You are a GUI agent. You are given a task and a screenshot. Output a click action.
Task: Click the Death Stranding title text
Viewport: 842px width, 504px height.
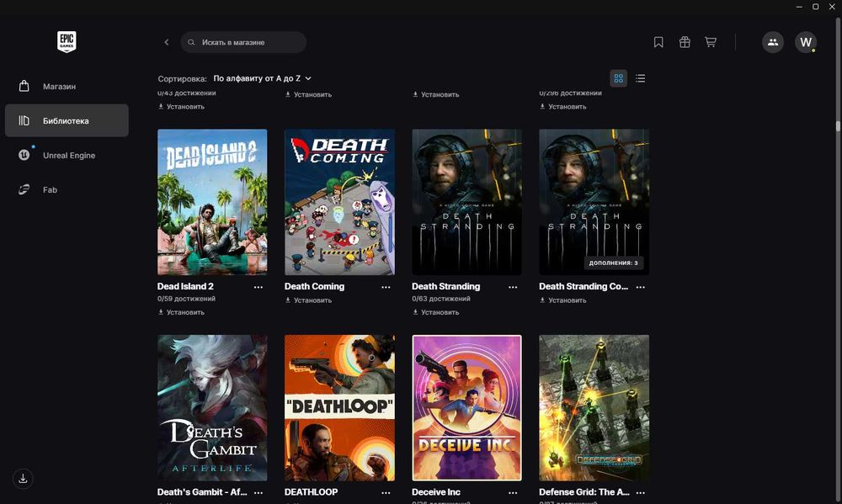point(445,286)
